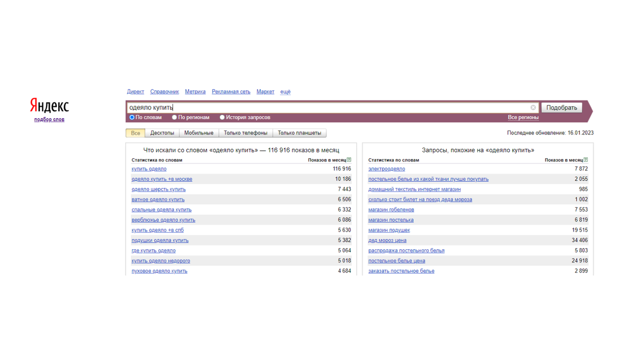This screenshot has width=635, height=364.
Task: Open 'сколько стоит билет на поезд' link
Action: pyautogui.click(x=420, y=199)
